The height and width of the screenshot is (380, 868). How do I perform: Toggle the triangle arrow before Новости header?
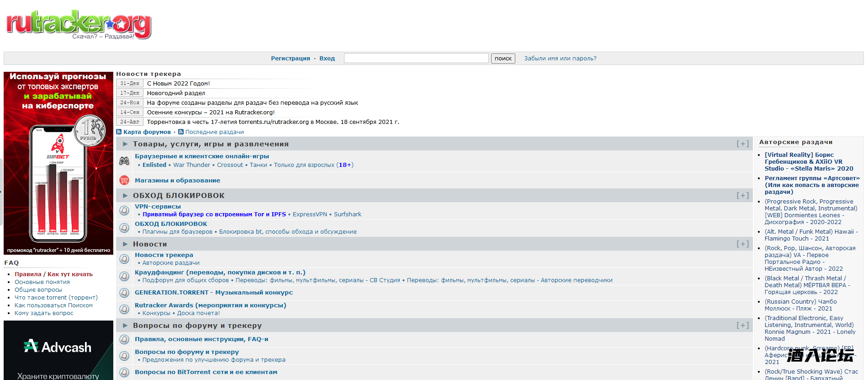tap(125, 244)
